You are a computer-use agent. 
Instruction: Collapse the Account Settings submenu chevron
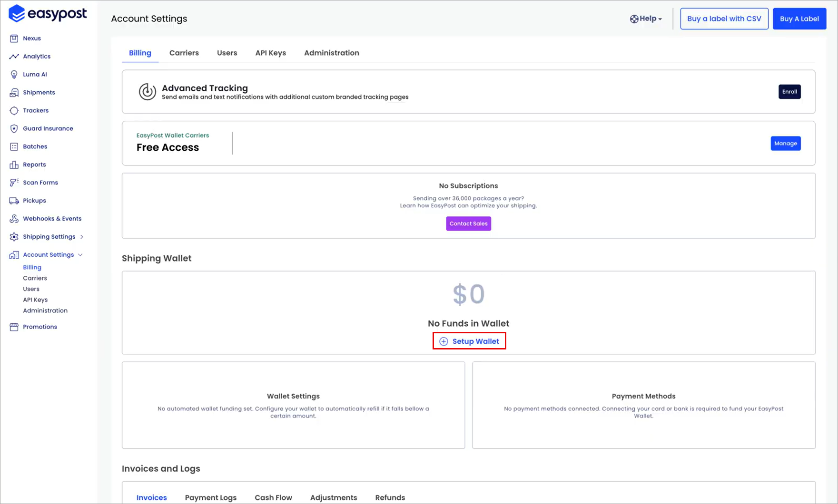tap(80, 255)
